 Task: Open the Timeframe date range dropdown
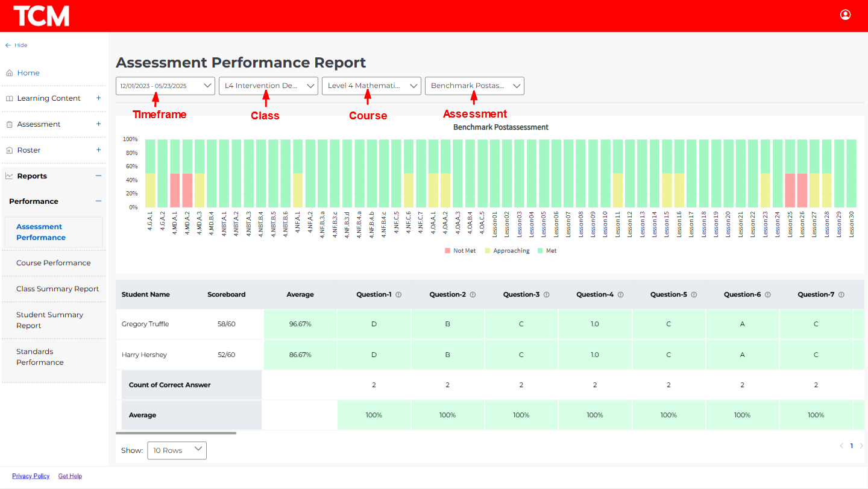(165, 86)
